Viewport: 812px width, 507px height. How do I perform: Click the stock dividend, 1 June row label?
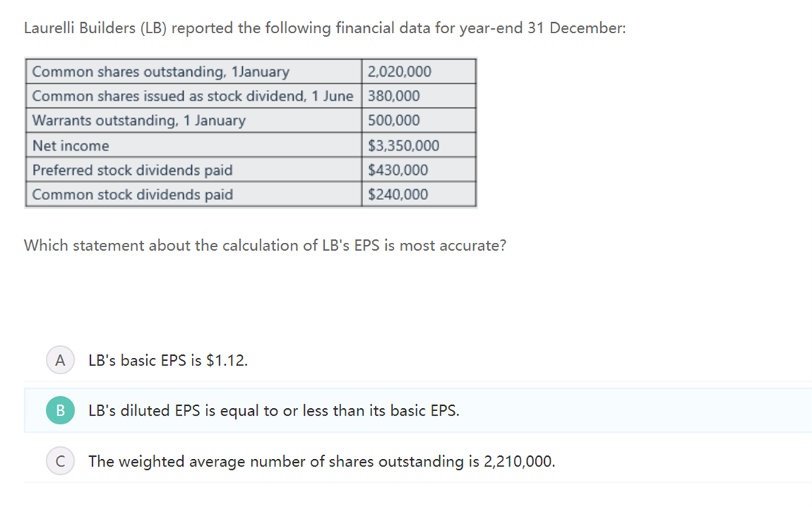point(193,96)
